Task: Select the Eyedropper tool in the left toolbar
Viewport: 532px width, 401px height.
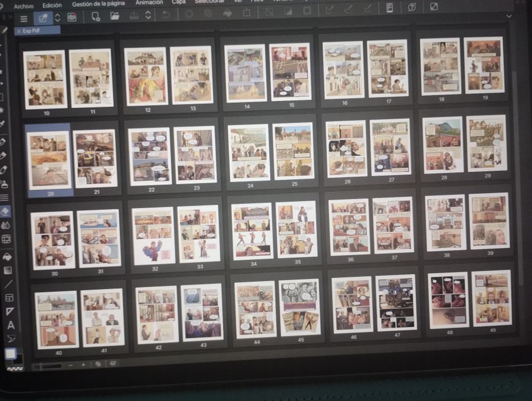Action: 2,124
